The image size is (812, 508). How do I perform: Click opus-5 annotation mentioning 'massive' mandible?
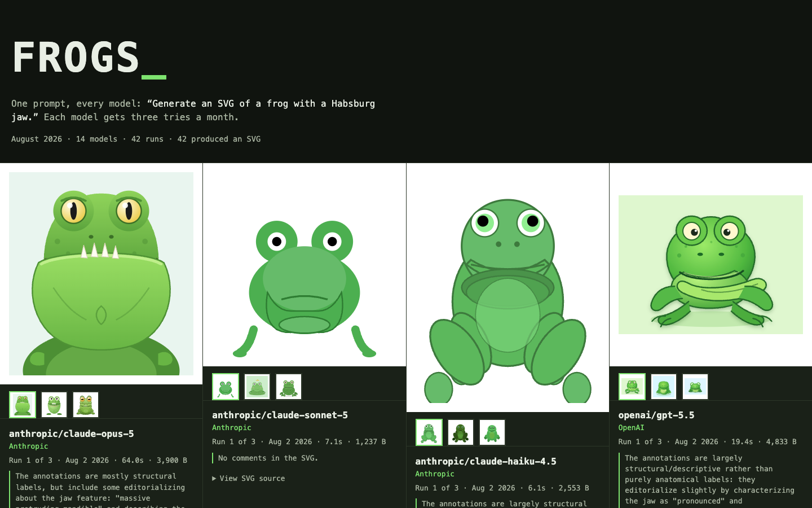pos(100,490)
